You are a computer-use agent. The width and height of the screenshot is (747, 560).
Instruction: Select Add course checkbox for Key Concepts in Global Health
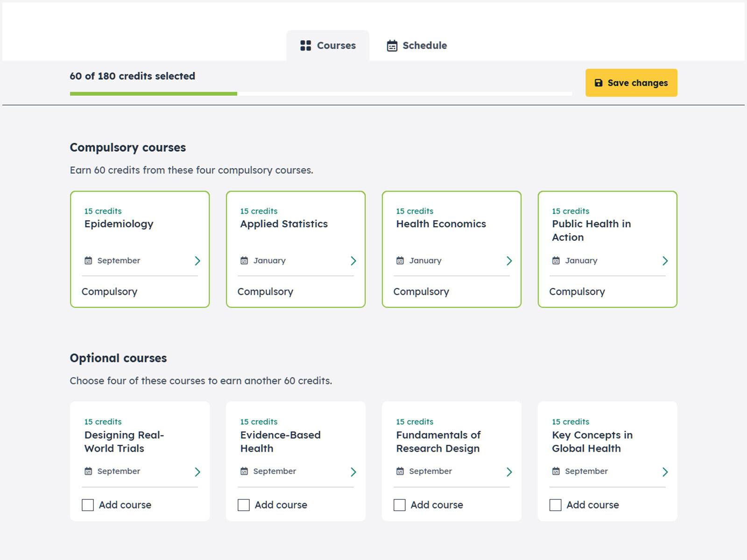tap(556, 505)
